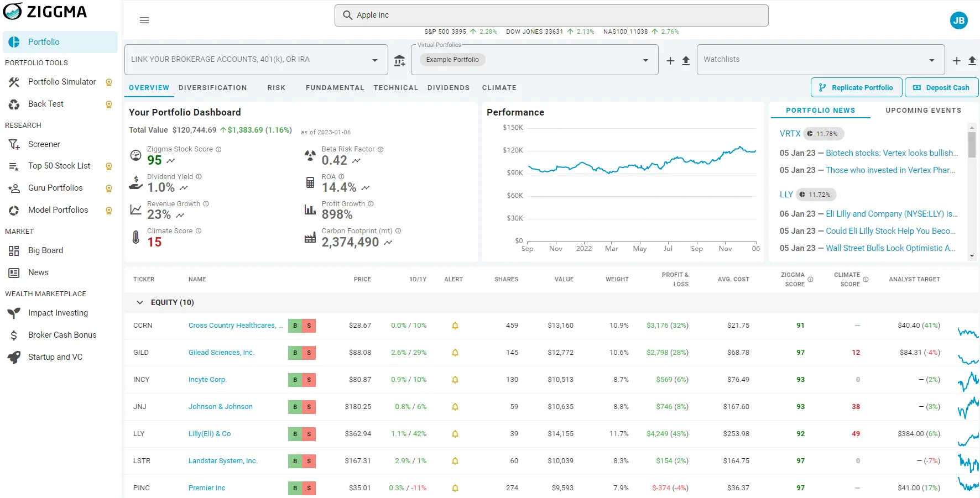Expand the Watchlists dropdown
The image size is (980, 498).
[931, 60]
